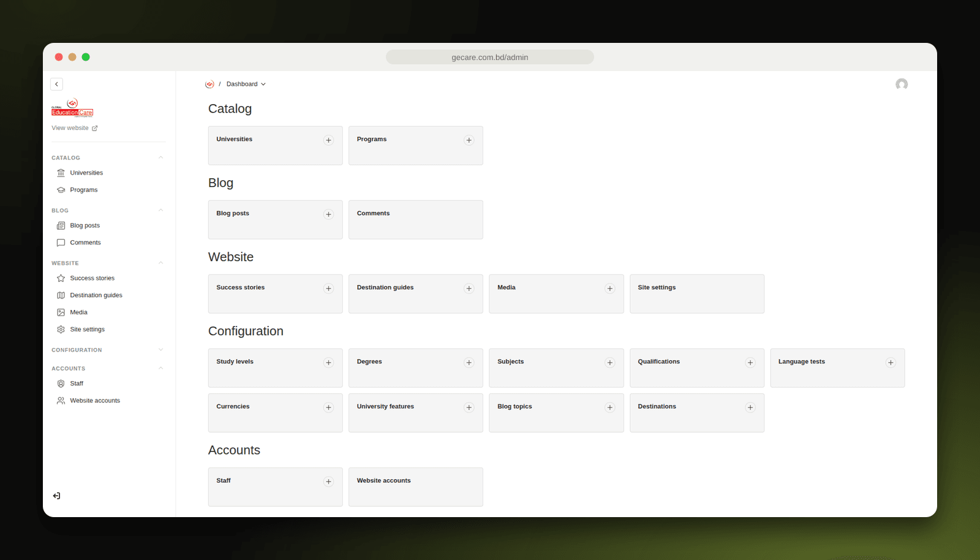This screenshot has height=560, width=980.
Task: Open the Website accounts dashboard card
Action: (416, 486)
